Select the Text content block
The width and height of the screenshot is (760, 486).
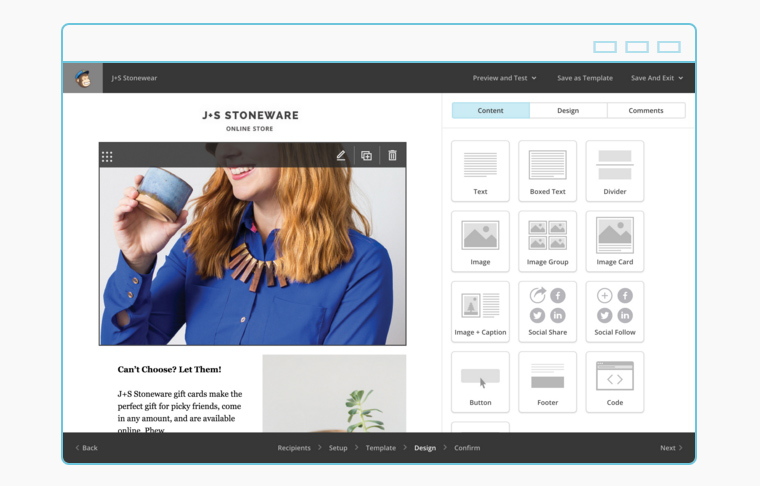pos(480,171)
